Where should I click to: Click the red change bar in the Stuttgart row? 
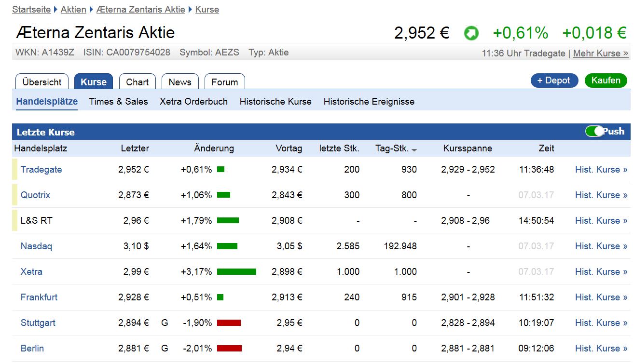point(230,323)
